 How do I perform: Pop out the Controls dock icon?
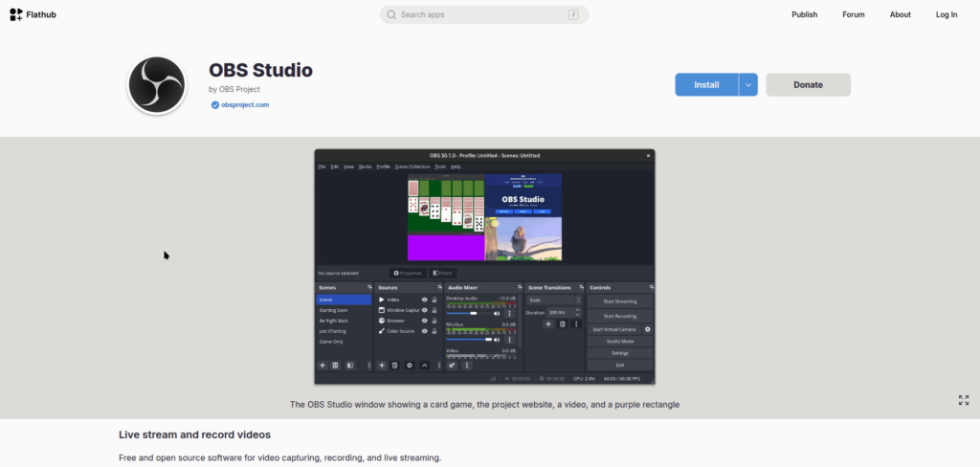(x=651, y=288)
